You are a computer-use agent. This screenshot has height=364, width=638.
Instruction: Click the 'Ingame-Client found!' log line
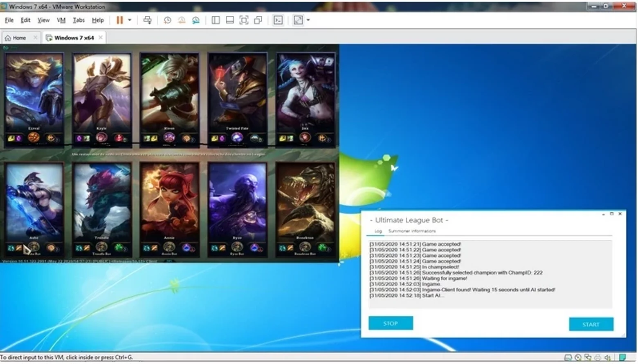tap(462, 290)
